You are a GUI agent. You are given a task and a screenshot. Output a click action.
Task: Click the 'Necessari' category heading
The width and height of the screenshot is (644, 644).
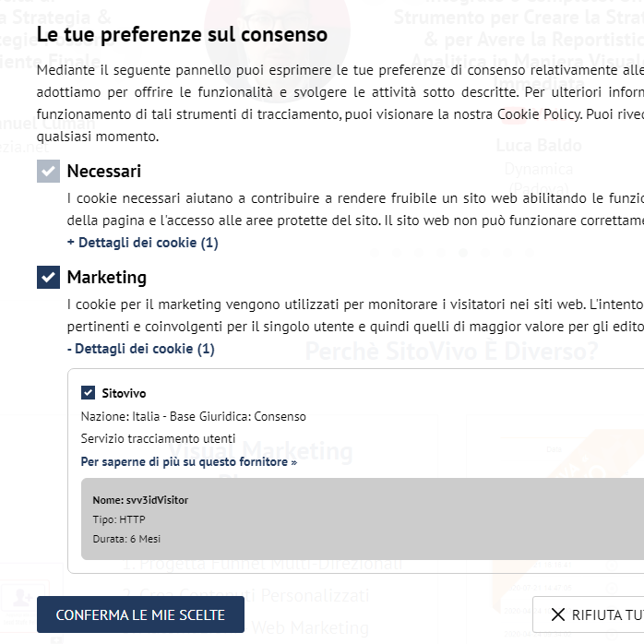104,172
